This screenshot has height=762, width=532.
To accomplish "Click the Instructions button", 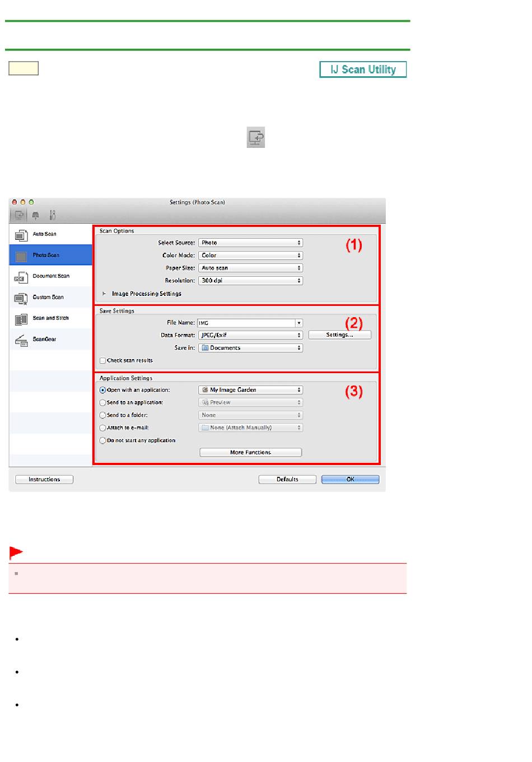I will 44,480.
